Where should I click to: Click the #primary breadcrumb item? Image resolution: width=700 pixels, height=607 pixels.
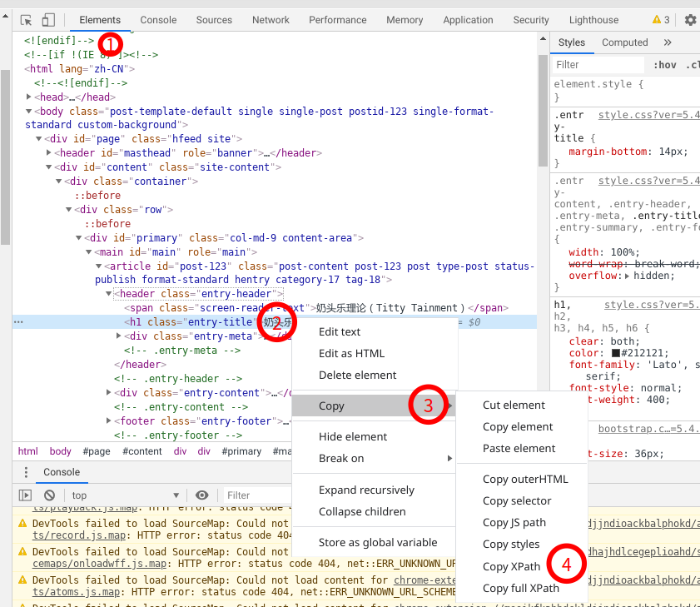[241, 451]
